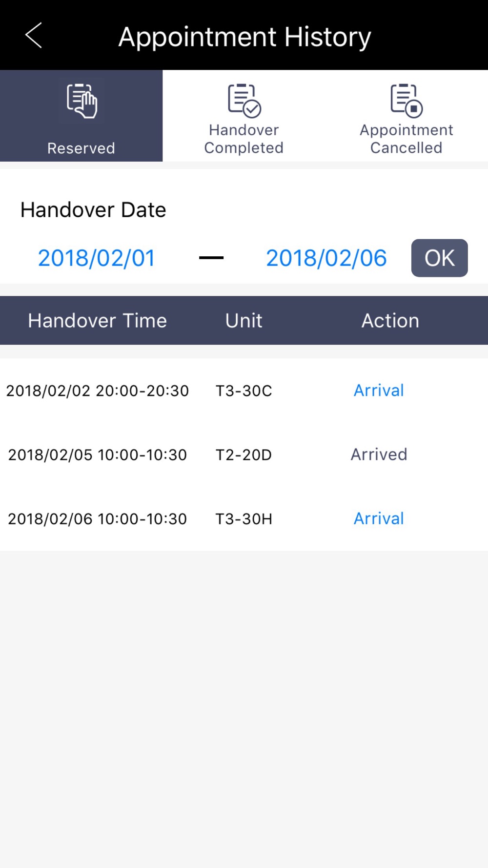Select the 2018/02/02 20:00-20:30 appointment row
This screenshot has height=868, width=488.
[x=244, y=391]
